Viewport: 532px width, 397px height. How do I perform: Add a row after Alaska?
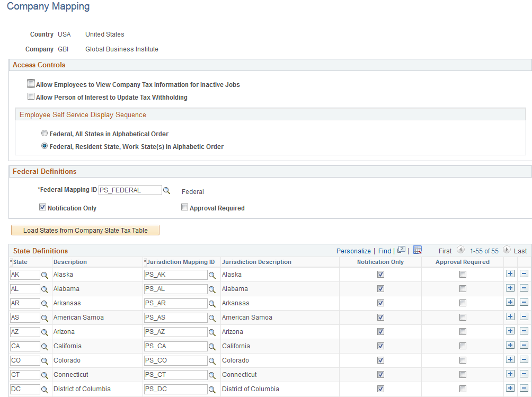(510, 274)
